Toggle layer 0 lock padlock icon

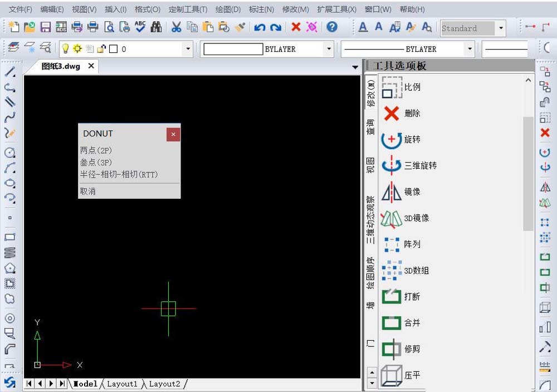pyautogui.click(x=101, y=48)
